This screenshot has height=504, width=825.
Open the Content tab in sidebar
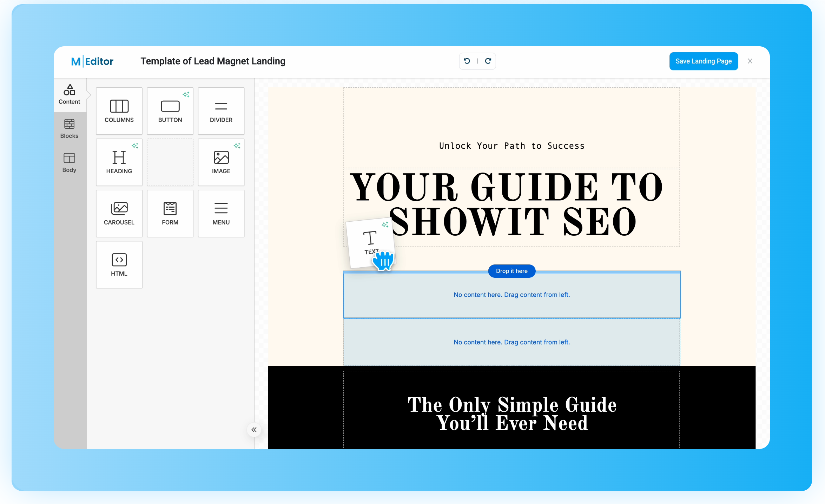pos(69,94)
